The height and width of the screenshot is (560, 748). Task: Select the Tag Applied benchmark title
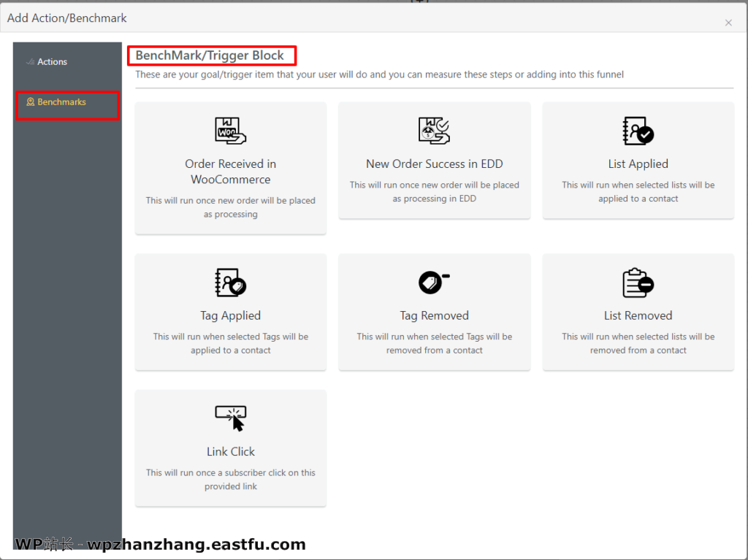click(x=230, y=315)
